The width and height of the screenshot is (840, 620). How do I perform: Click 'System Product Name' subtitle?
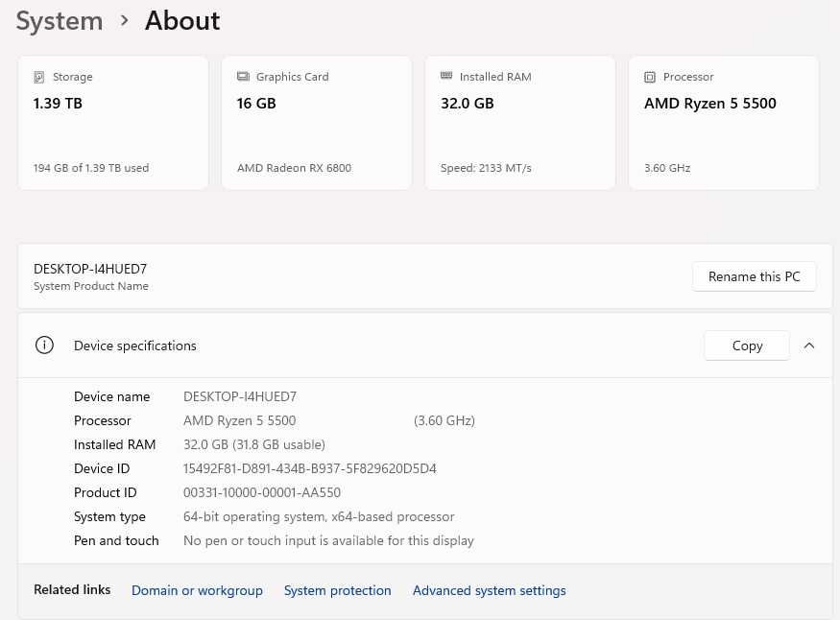(x=91, y=286)
